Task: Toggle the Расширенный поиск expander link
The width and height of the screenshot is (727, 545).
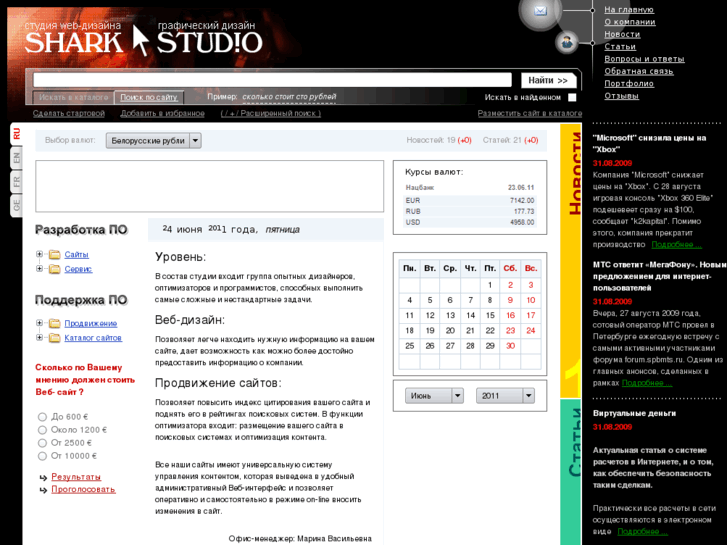Action: [x=271, y=113]
